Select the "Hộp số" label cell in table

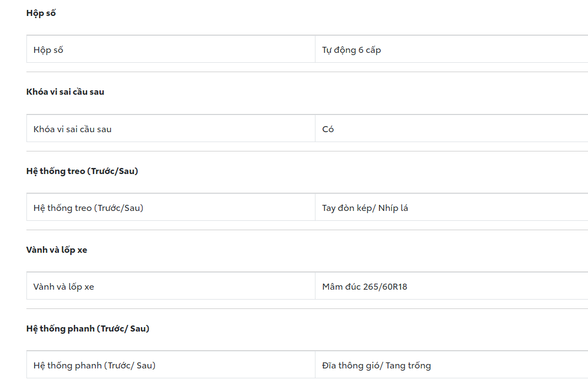pos(48,50)
